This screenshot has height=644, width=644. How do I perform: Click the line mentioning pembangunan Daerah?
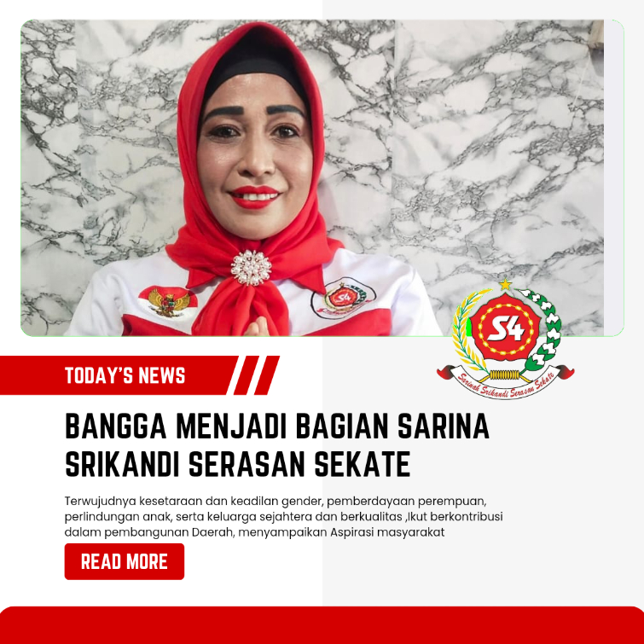[255, 532]
